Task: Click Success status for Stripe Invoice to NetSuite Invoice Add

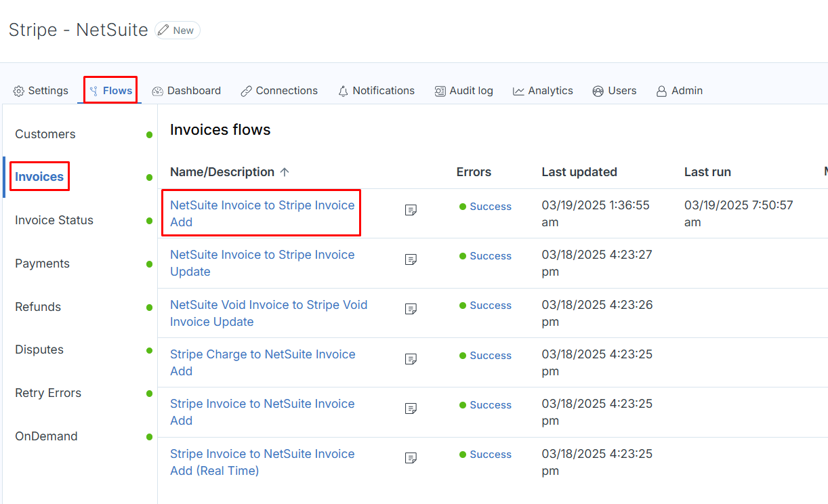Action: (x=485, y=405)
